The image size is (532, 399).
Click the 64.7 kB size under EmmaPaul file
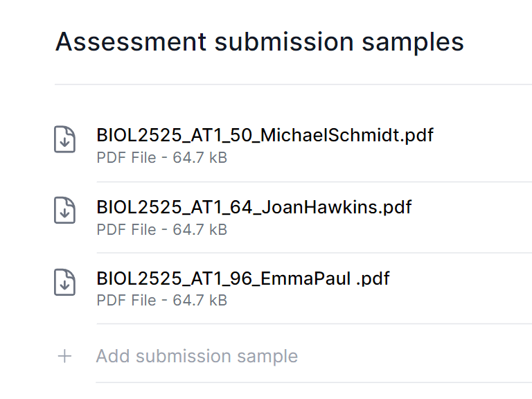199,301
